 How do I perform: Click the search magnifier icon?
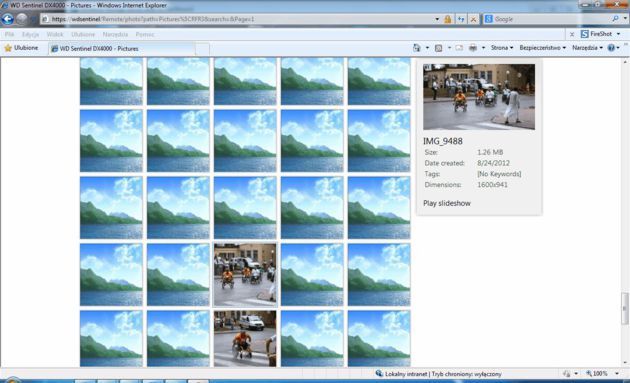(615, 19)
